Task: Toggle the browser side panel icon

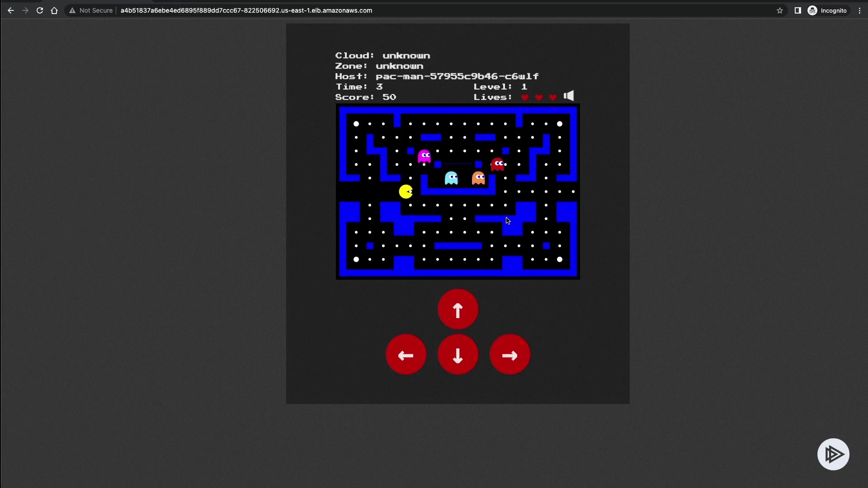Action: tap(798, 10)
